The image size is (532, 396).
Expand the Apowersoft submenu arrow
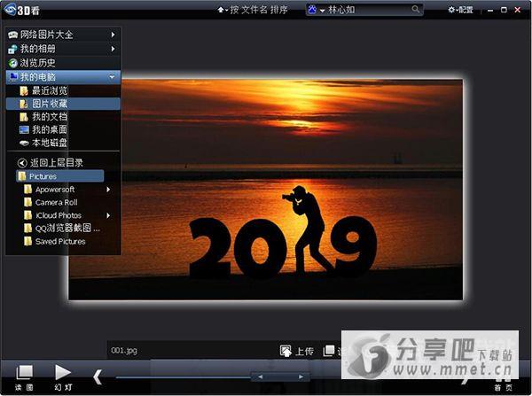click(108, 190)
